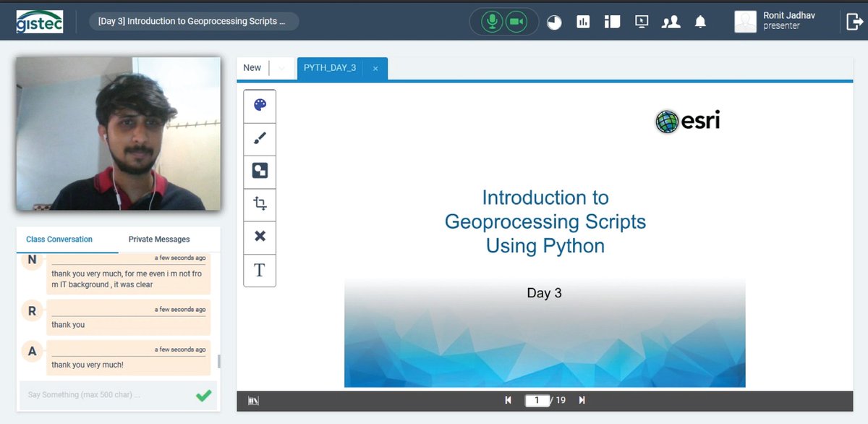Click the Day 3 text on slide
The width and height of the screenshot is (868, 424).
click(544, 293)
